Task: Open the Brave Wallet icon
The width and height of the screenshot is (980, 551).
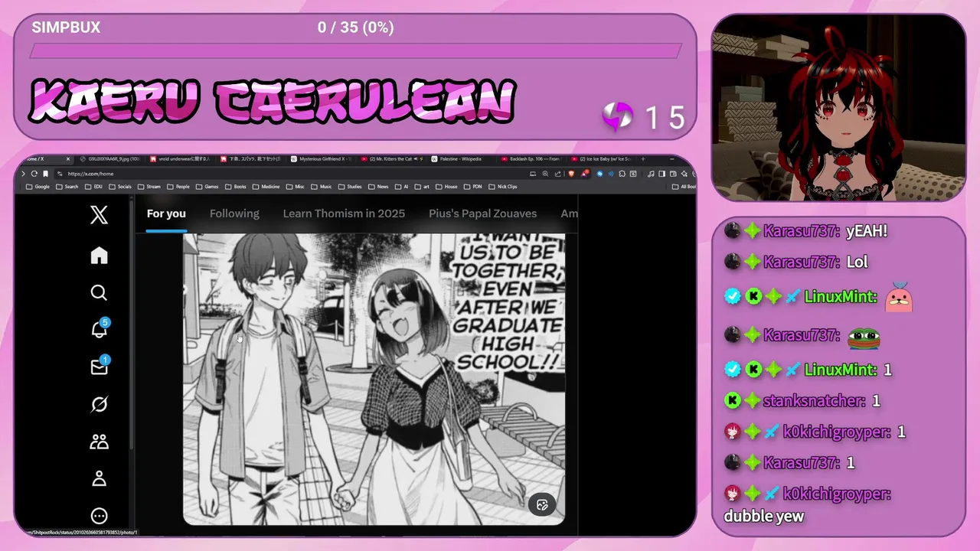Action: coord(673,174)
